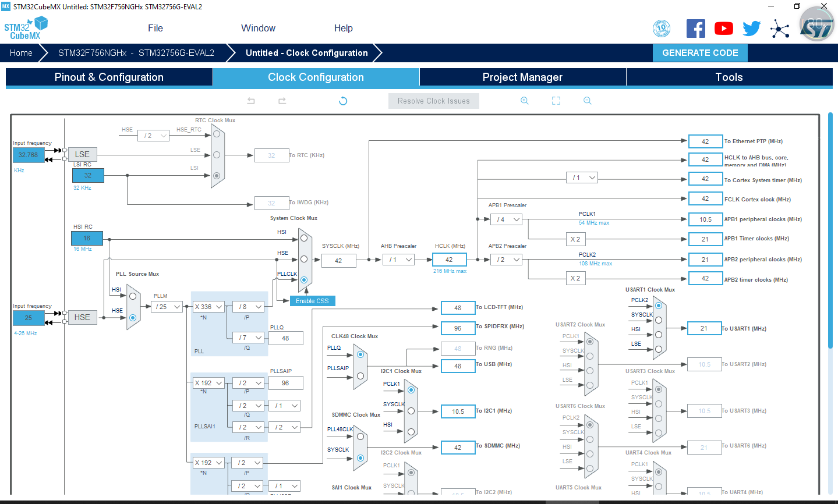
Task: Zoom out of the clock diagram
Action: pyautogui.click(x=588, y=101)
